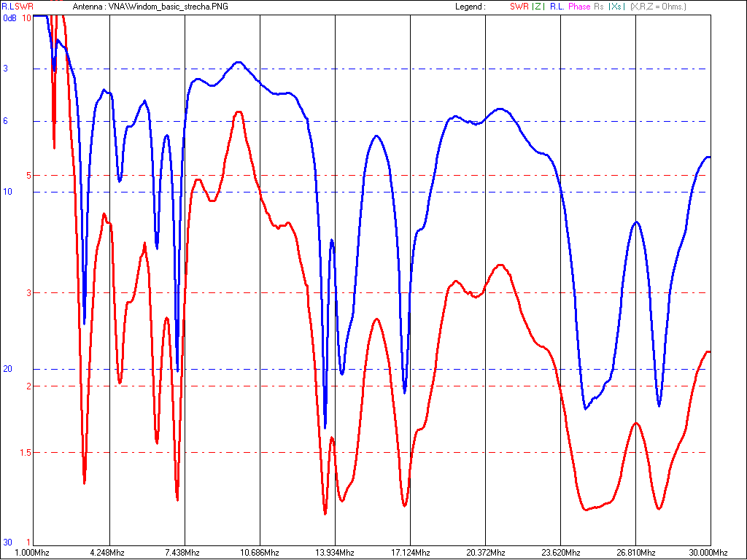Click the 'Legend :' label
747x560 pixels.
(x=471, y=7)
